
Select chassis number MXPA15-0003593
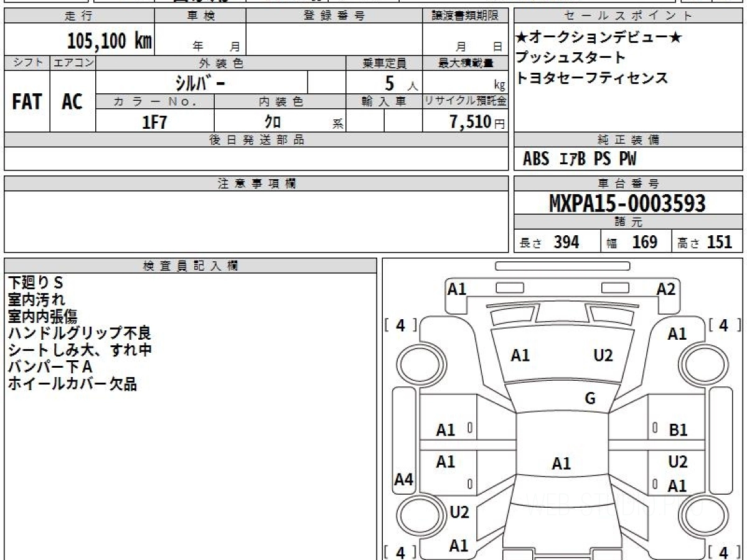point(627,204)
